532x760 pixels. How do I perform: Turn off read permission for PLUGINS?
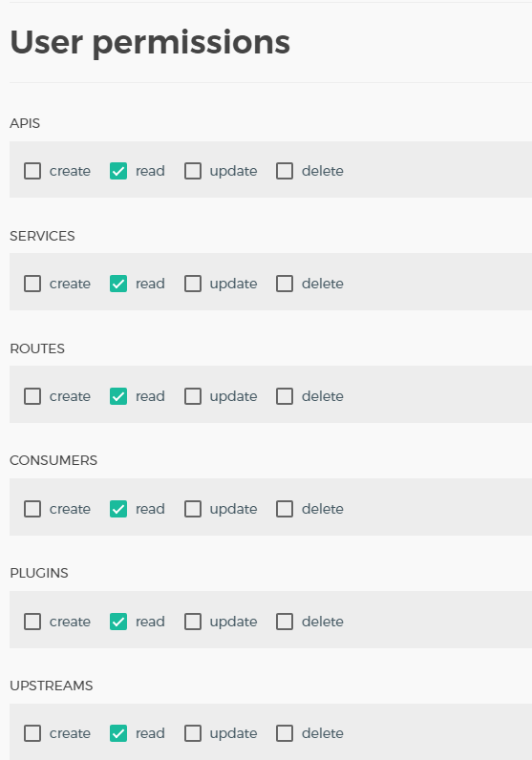tap(118, 622)
